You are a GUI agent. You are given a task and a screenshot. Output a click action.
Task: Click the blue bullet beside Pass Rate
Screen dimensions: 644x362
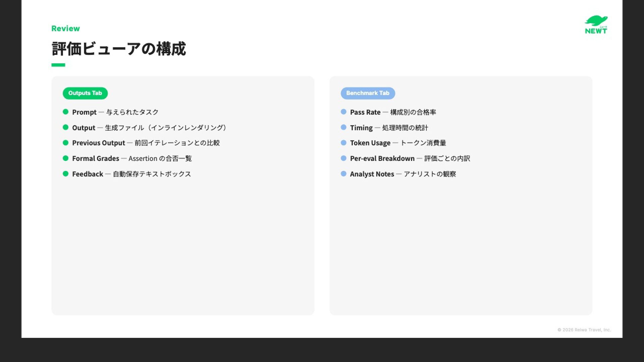(343, 112)
